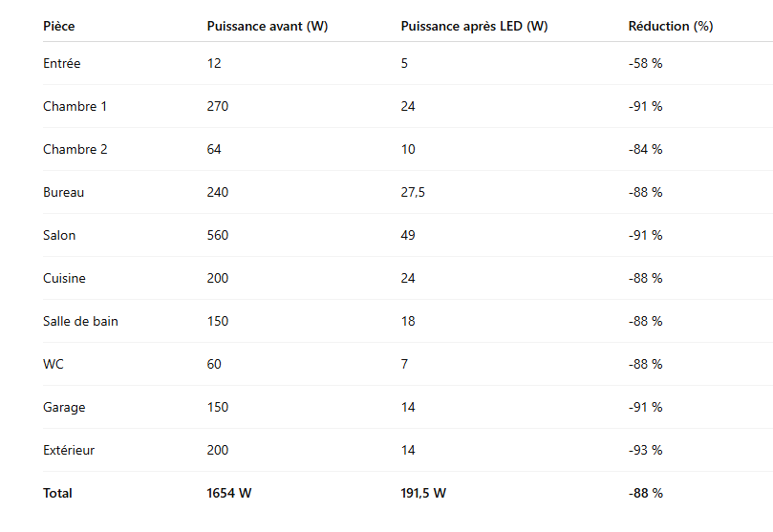Click the -93 % reduction for Extérieur
This screenshot has height=532, width=773.
(x=645, y=450)
